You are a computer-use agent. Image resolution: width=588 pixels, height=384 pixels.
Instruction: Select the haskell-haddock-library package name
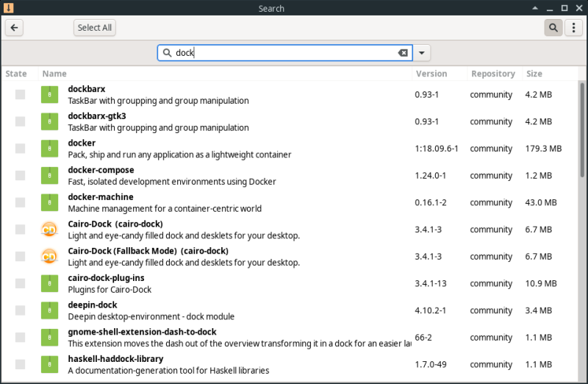pos(115,359)
